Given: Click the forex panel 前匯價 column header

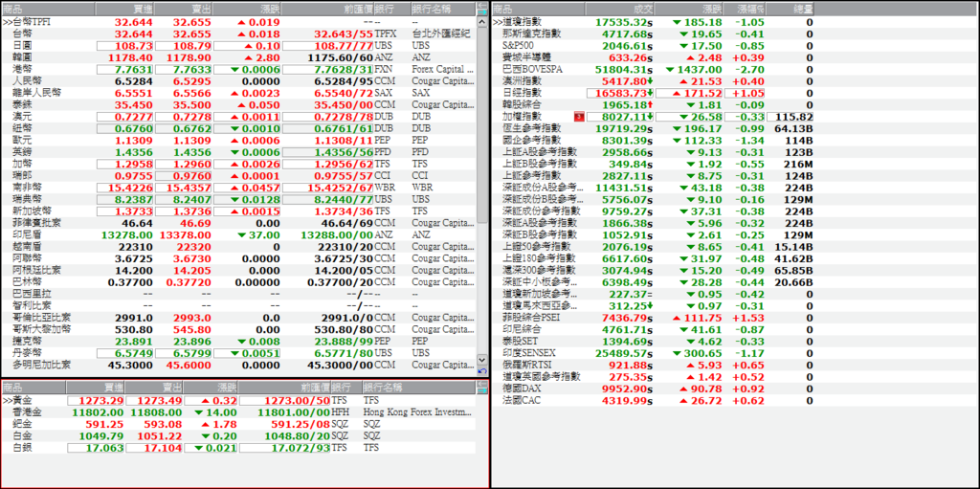Looking at the screenshot, I should (329, 9).
